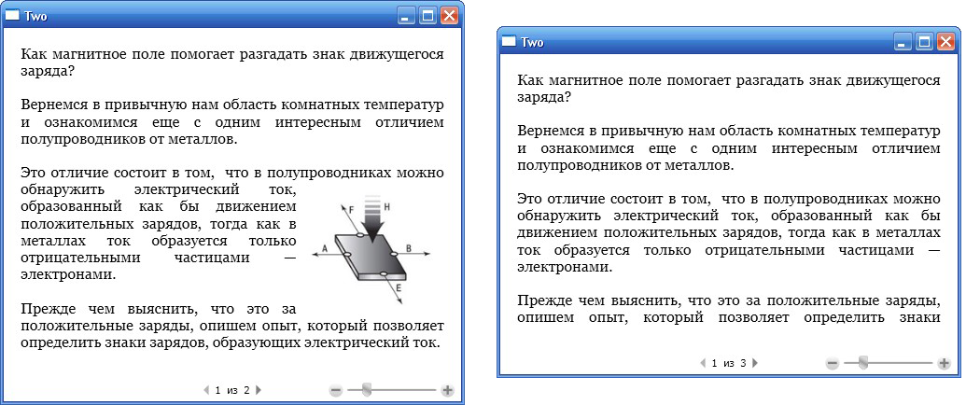Maximize the left Two window

click(x=427, y=16)
